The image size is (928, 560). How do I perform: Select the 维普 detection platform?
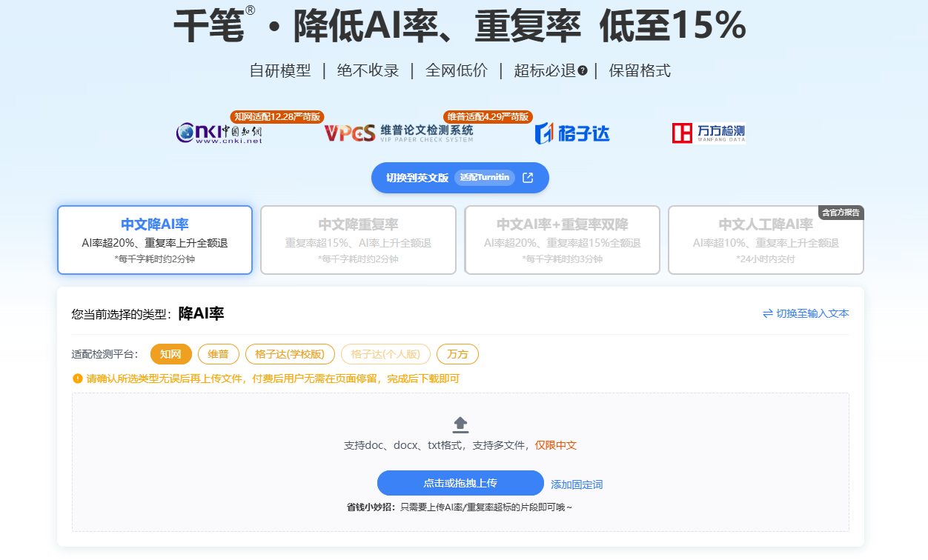point(219,354)
